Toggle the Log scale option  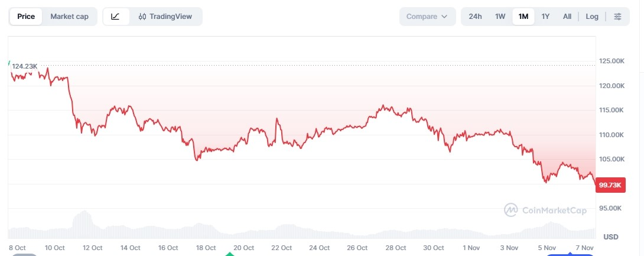tap(592, 17)
